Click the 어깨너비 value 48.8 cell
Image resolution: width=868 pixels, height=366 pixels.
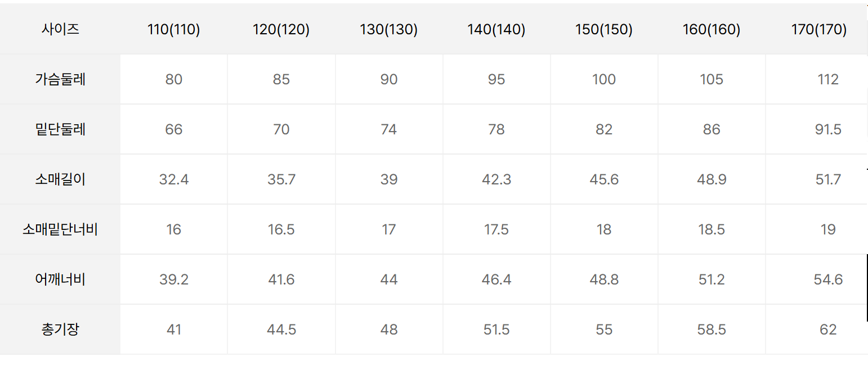[x=604, y=279]
